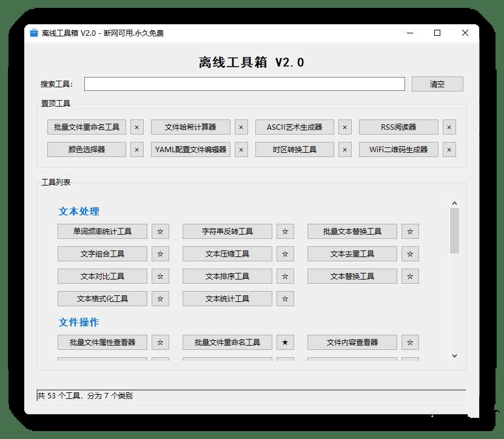Unpin the WiFi二维码生成器 tool
The width and height of the screenshot is (504, 439).
click(x=449, y=149)
